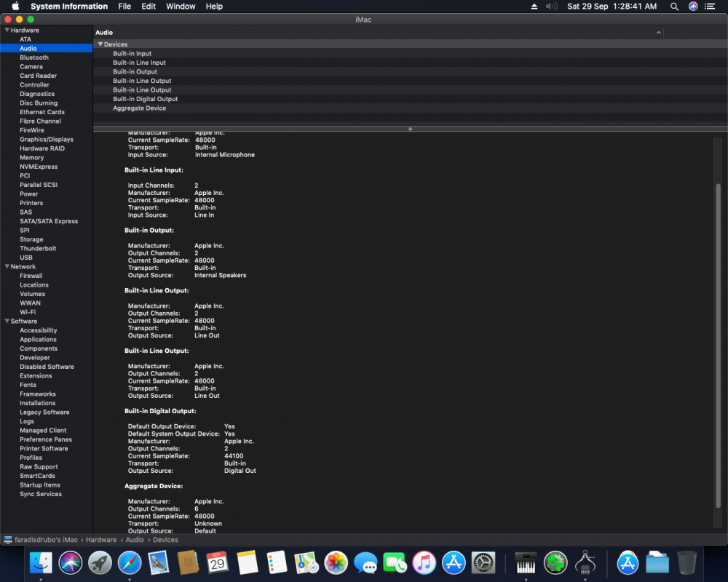728x582 pixels.
Task: Select Aggregate Device row in list
Action: (411, 108)
